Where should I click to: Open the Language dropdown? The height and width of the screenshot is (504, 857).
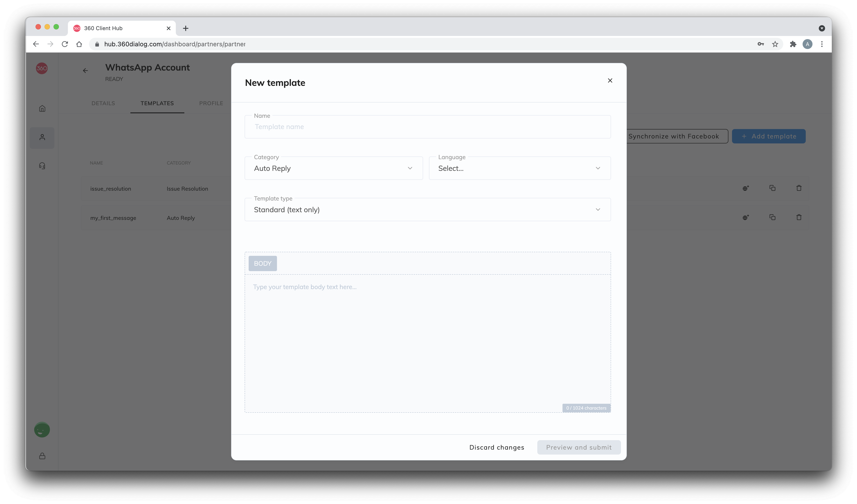tap(520, 168)
